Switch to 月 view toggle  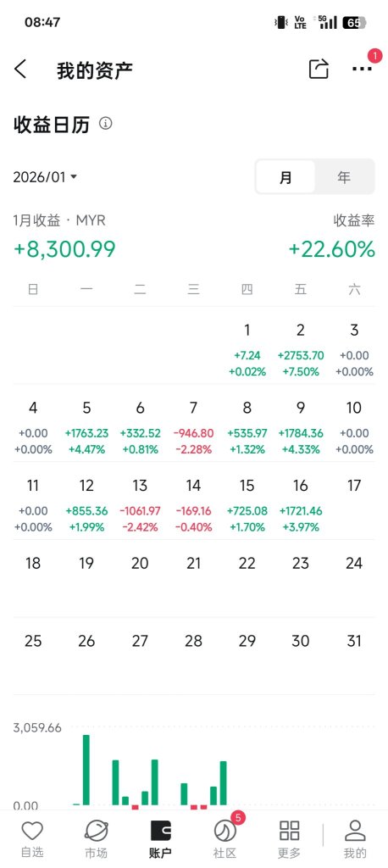(285, 177)
